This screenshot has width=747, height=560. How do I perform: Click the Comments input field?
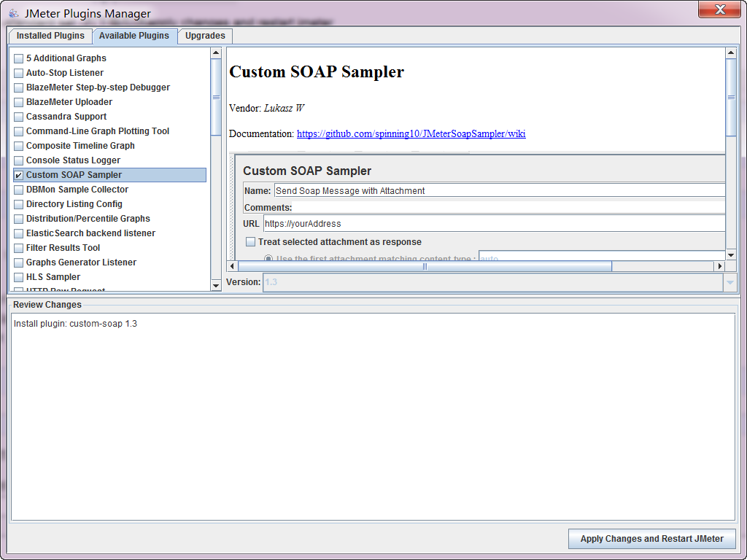(508, 208)
